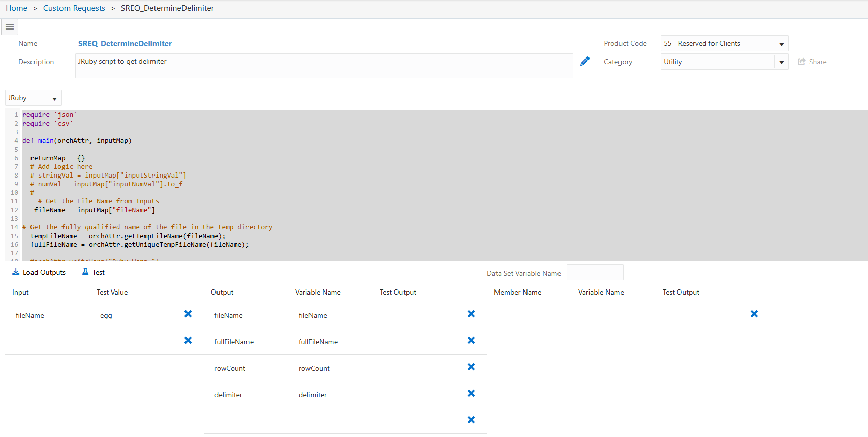Click the Test flask icon
This screenshot has width=868, height=437.
(85, 272)
